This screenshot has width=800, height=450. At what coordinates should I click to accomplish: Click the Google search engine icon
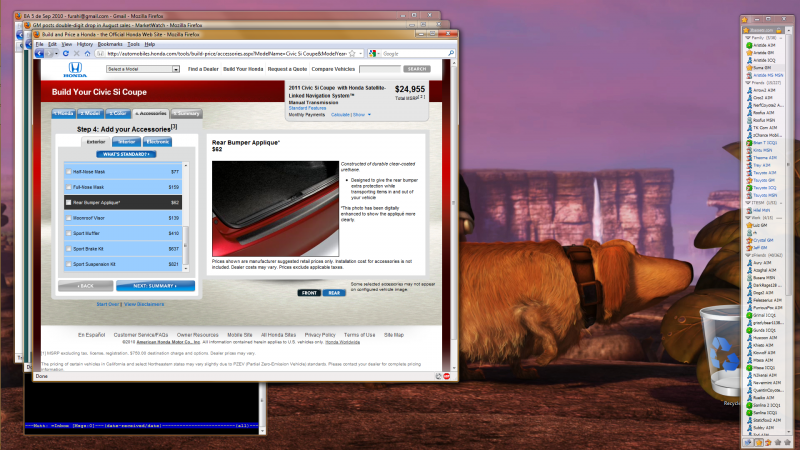tap(373, 53)
